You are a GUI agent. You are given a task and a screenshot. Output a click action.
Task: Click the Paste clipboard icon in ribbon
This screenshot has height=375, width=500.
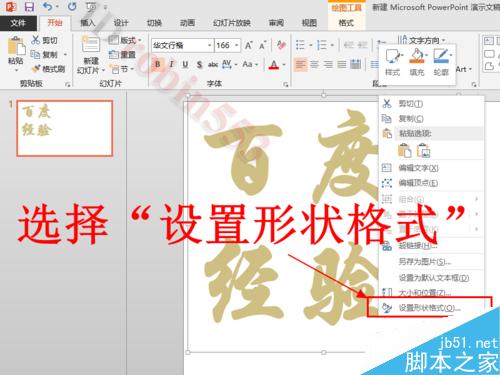click(x=16, y=46)
